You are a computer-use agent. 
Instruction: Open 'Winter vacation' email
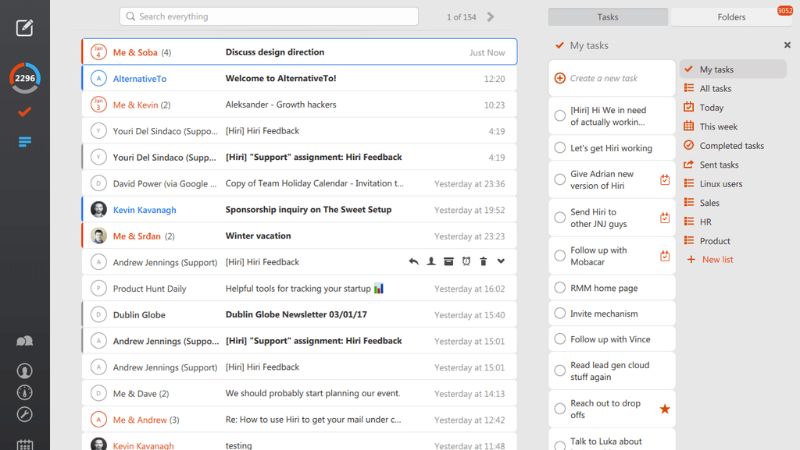coord(299,236)
